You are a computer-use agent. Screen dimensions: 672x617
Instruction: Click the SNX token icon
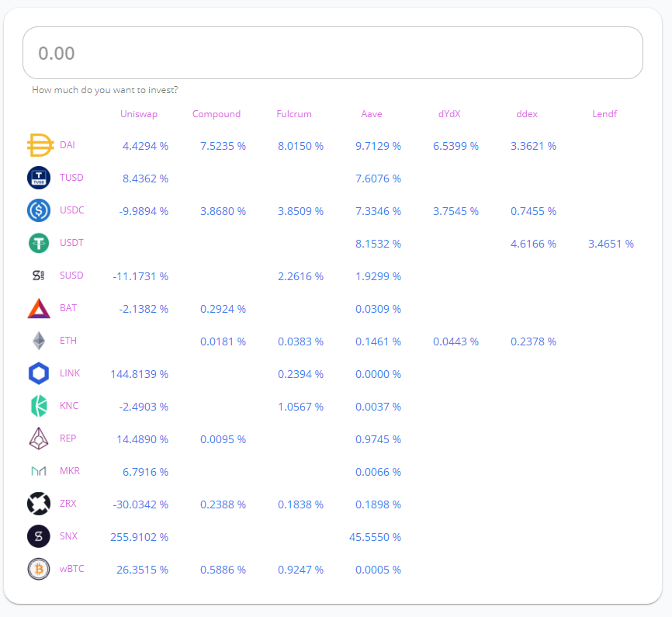39,536
